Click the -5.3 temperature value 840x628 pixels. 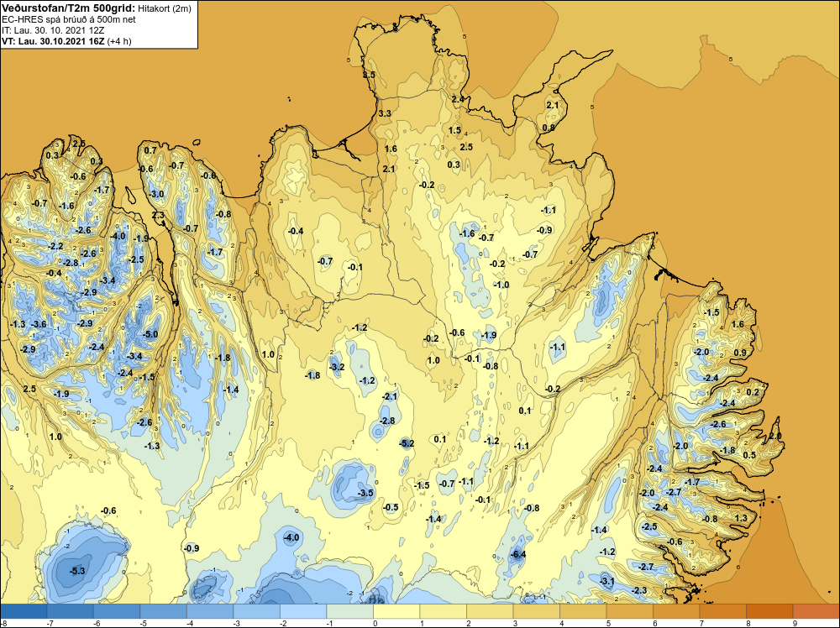tap(77, 571)
